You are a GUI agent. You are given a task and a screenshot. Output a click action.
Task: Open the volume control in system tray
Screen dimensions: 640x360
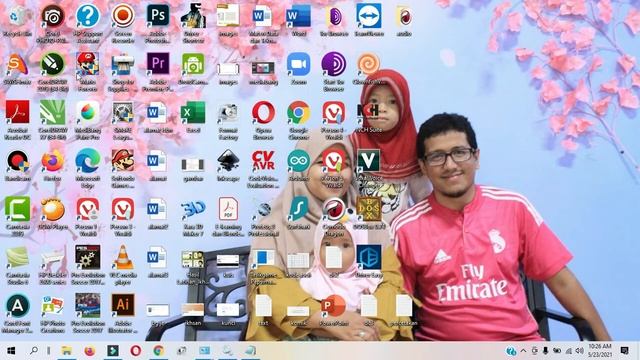point(579,351)
